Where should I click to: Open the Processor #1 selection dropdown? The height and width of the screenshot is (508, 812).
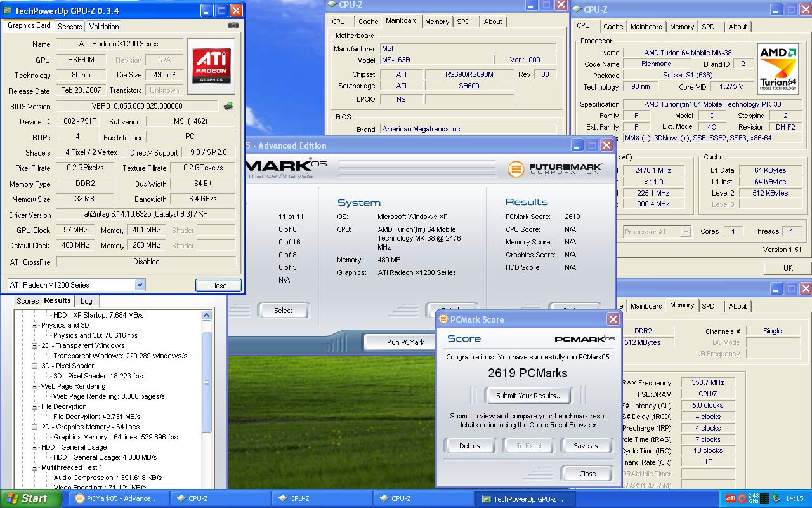pos(657,232)
